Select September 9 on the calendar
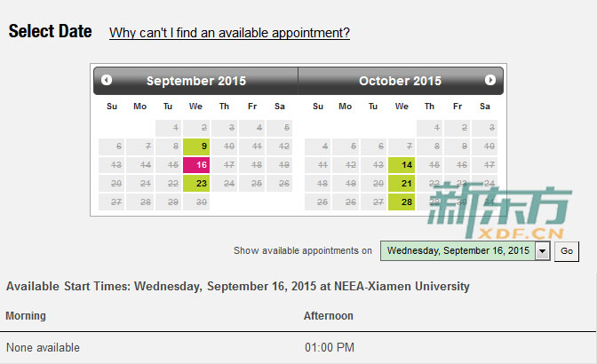597x364 pixels. (196, 146)
